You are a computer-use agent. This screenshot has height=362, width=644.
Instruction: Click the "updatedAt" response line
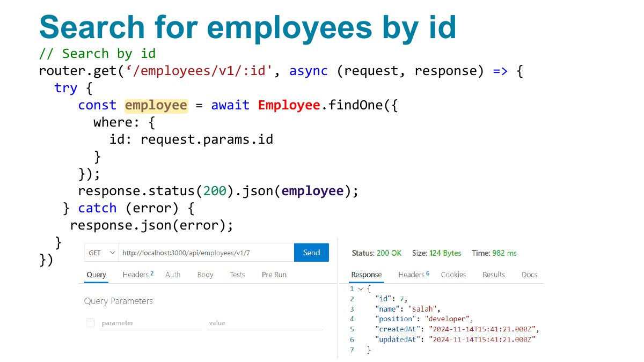tap(456, 339)
